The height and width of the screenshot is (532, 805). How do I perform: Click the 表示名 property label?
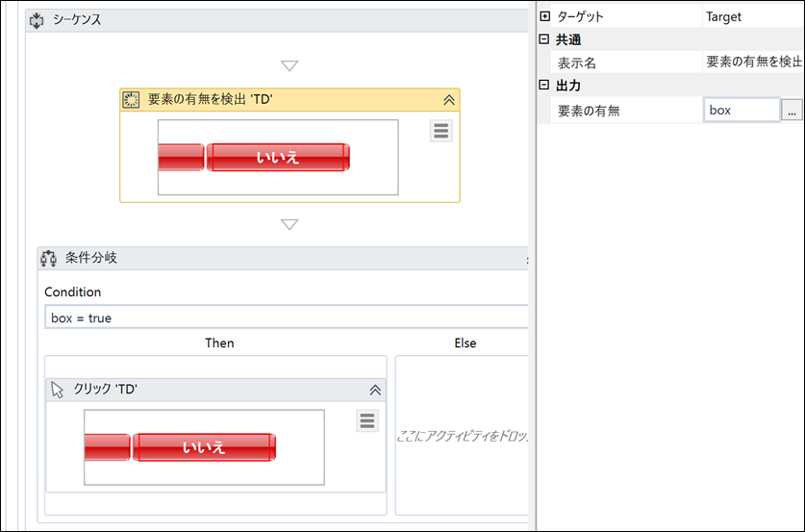[x=577, y=63]
